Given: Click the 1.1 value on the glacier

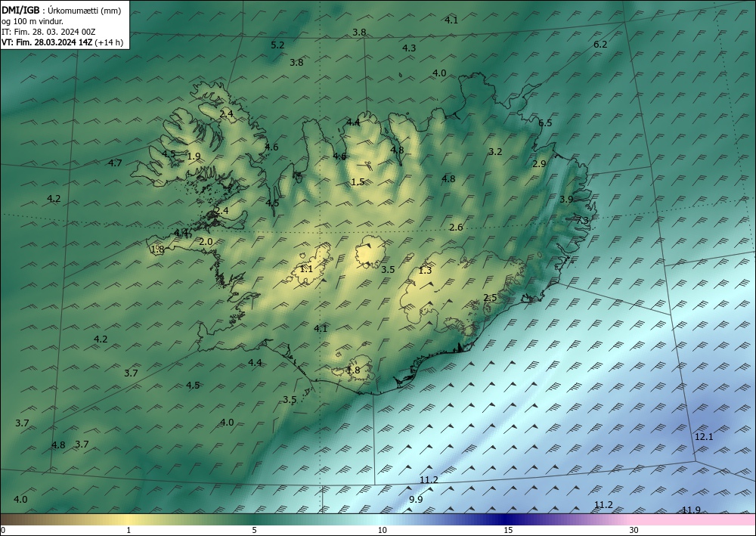Looking at the screenshot, I should point(306,269).
